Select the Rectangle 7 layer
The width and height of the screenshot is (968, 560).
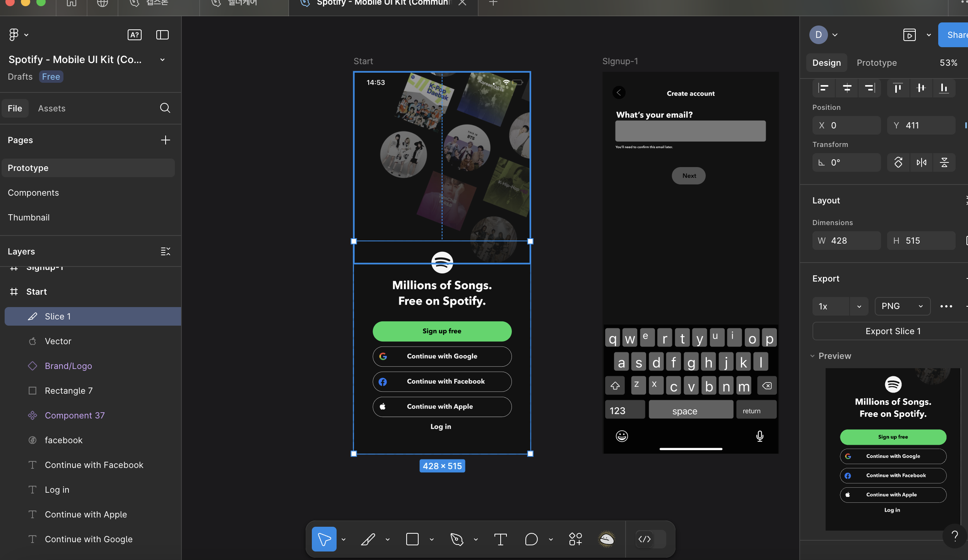[x=68, y=391]
